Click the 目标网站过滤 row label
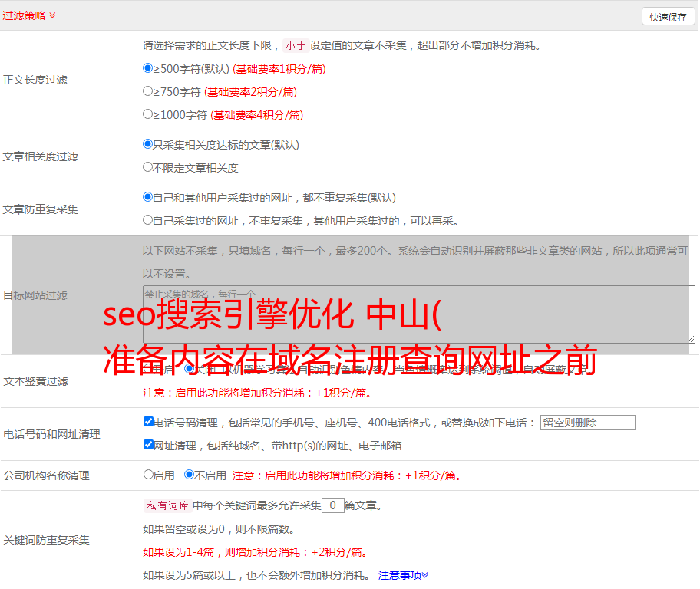 [x=35, y=295]
